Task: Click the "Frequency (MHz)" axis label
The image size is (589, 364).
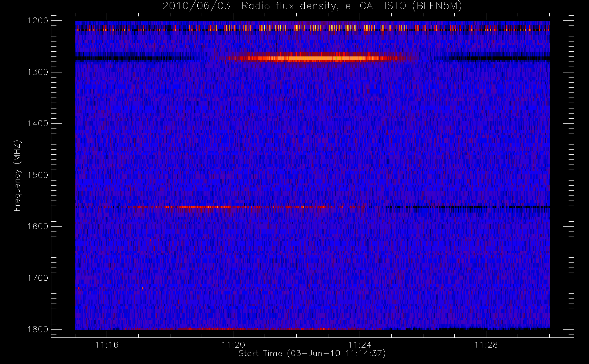Action: [x=17, y=175]
